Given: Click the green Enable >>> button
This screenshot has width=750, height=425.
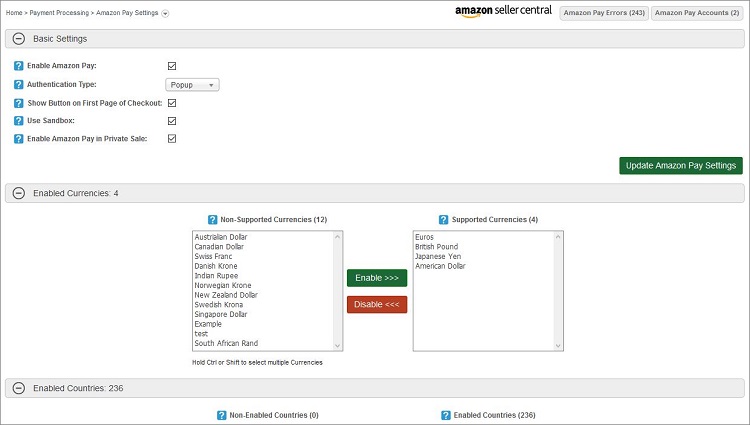Looking at the screenshot, I should [x=377, y=278].
